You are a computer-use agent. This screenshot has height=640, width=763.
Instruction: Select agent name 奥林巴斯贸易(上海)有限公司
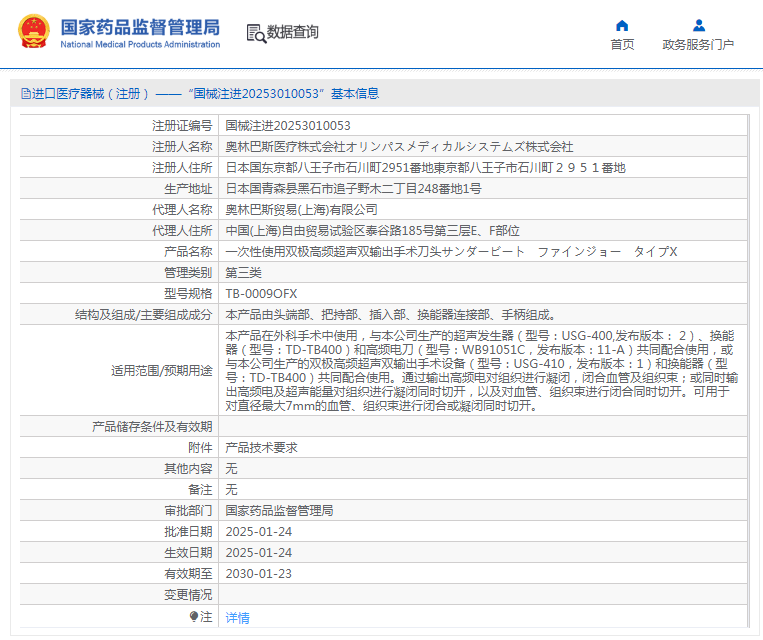(302, 209)
